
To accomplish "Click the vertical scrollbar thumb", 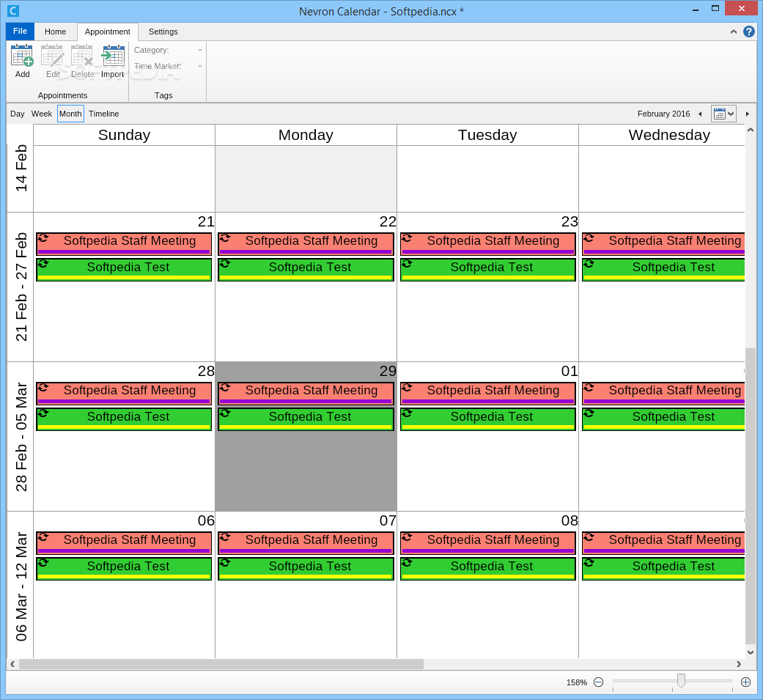I will 751,496.
